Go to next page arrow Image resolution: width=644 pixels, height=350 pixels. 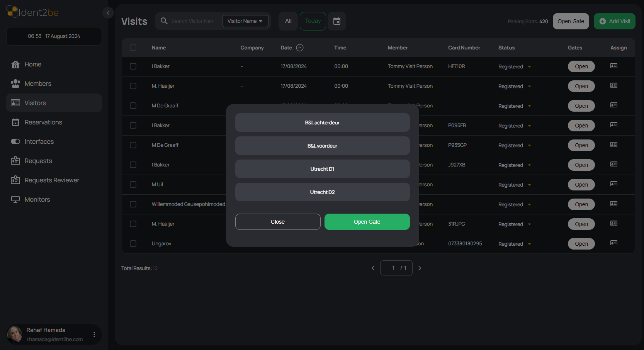point(420,268)
